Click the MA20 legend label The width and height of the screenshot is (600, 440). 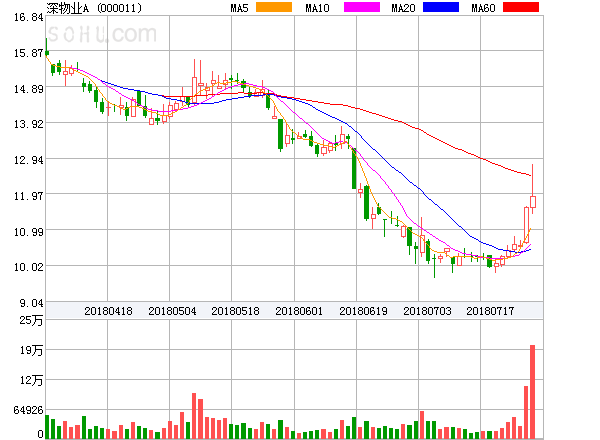pos(403,8)
